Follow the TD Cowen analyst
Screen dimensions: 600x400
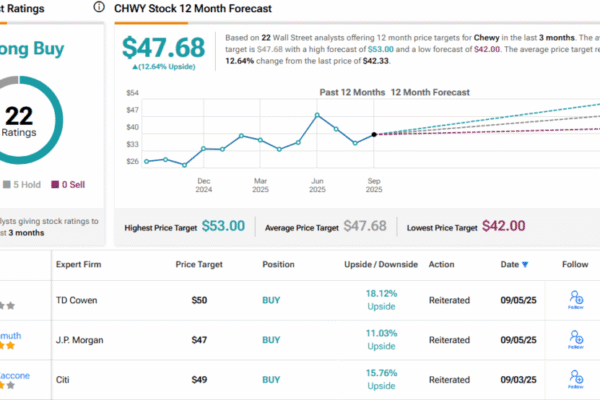point(576,300)
